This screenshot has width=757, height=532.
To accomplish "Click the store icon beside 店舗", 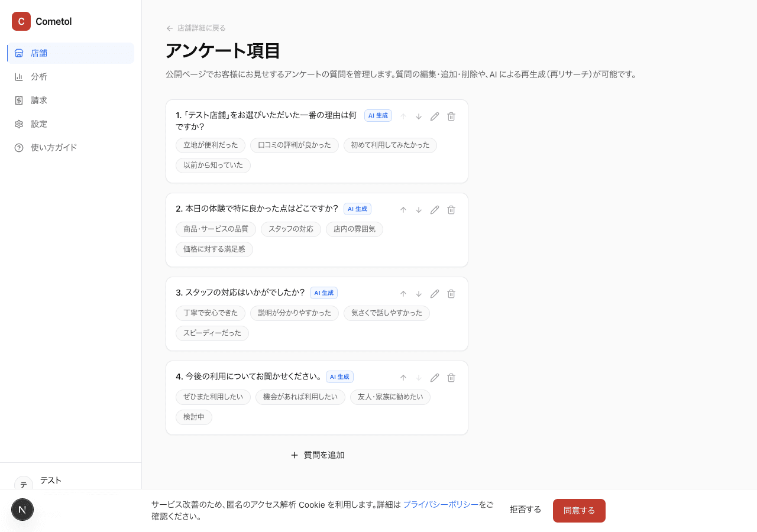I will tap(19, 53).
